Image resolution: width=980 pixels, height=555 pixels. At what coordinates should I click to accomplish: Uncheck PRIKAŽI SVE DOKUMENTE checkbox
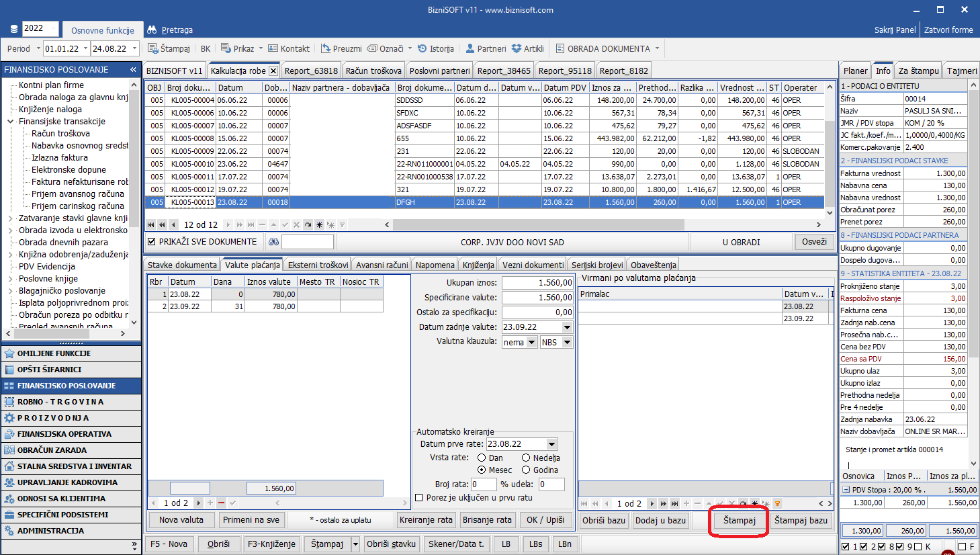pos(152,242)
